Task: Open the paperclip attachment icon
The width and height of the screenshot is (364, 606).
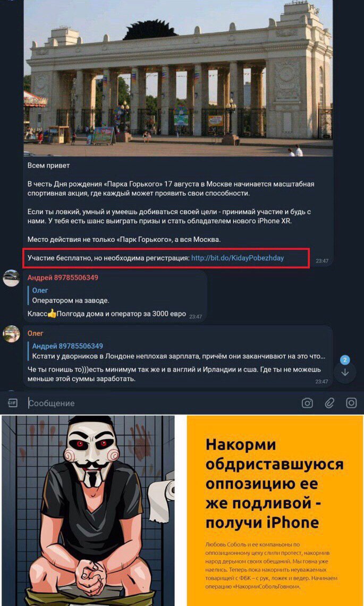Action: 329,403
